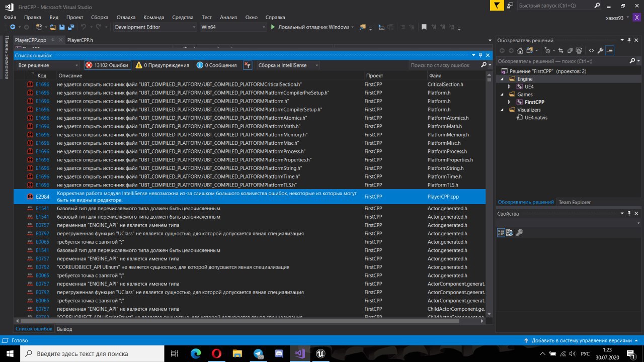Collapse the Visualizers folder
Screen dimensions: 644x362
501,110
